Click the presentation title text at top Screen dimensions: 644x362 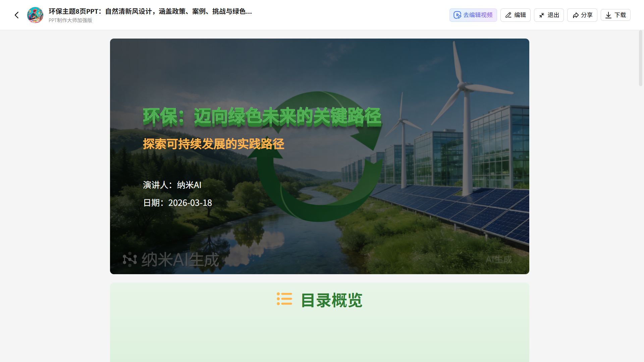[x=150, y=11]
